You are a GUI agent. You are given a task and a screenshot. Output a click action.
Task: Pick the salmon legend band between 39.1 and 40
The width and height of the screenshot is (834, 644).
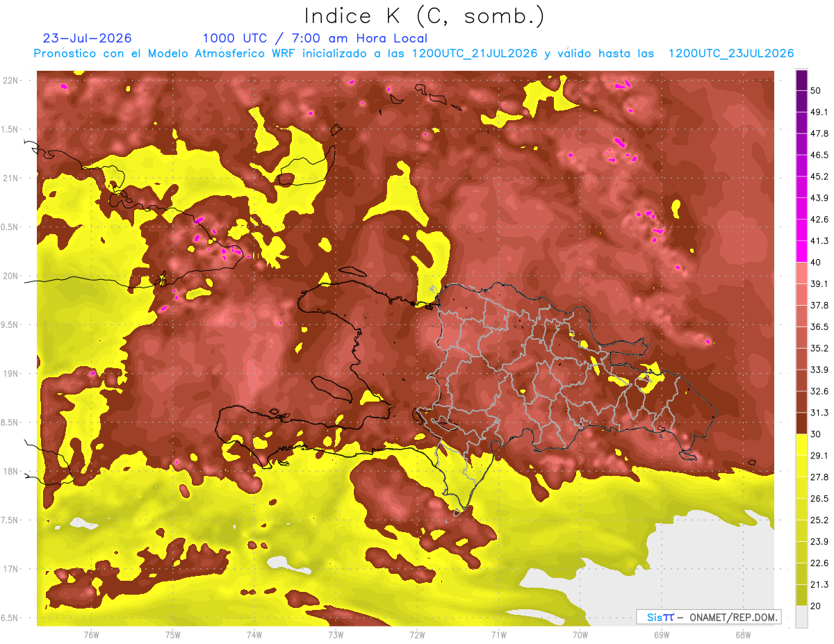pos(801,273)
